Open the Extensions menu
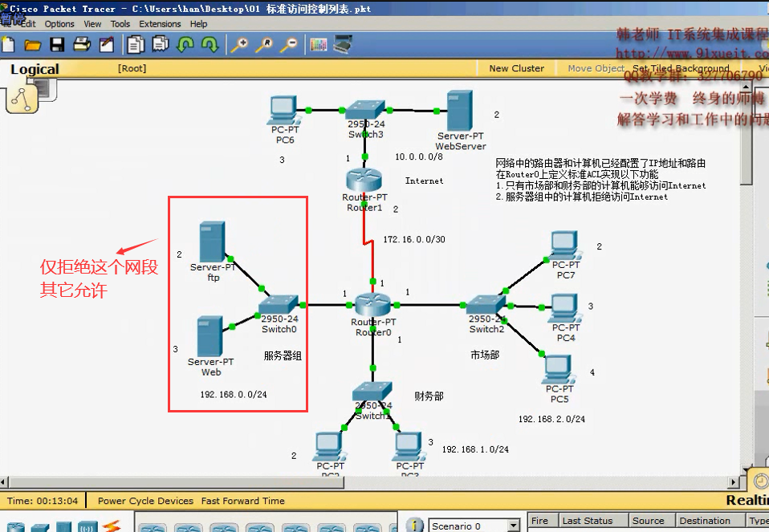The image size is (769, 532). click(x=160, y=24)
